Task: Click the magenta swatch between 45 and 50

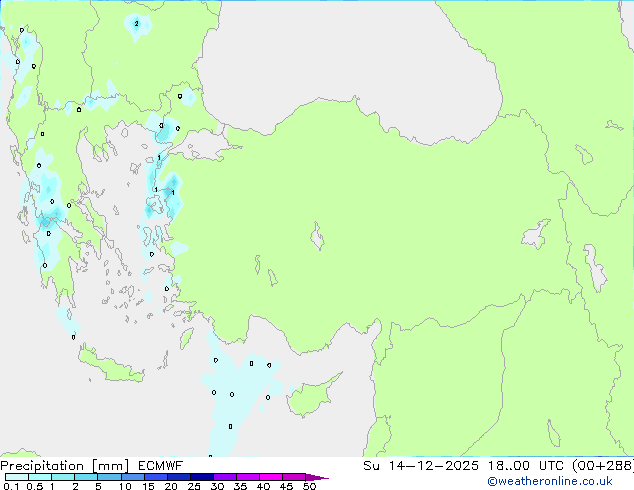Action: (297, 478)
